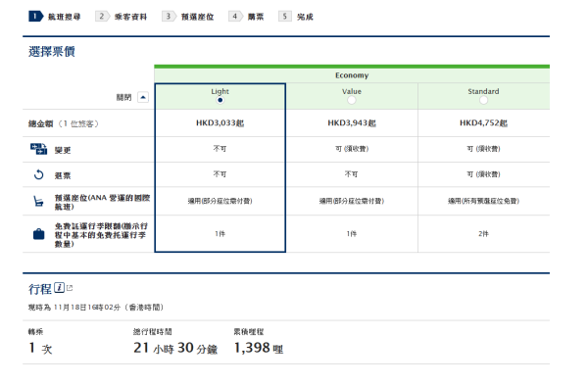
Task: Go to step 1 航班搜尋
Action: 55,17
